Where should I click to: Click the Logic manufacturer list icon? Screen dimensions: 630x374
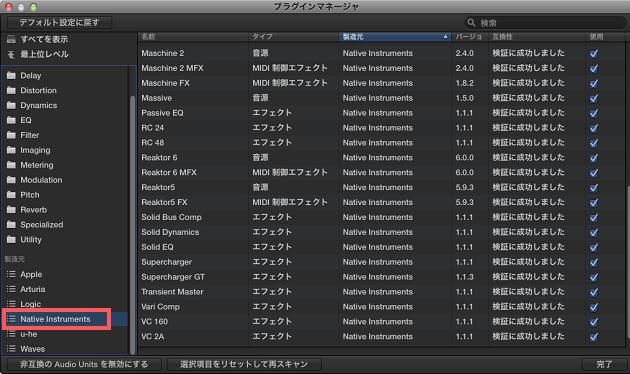pos(11,304)
